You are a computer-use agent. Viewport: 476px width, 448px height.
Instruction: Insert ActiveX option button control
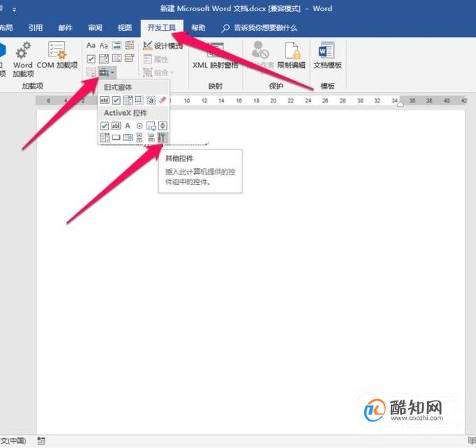point(140,126)
